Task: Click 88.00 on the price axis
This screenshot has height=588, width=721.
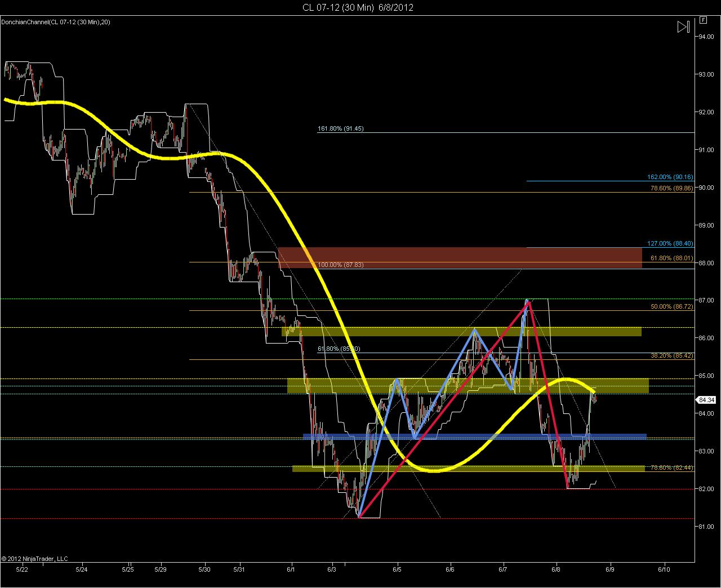Action: 706,263
